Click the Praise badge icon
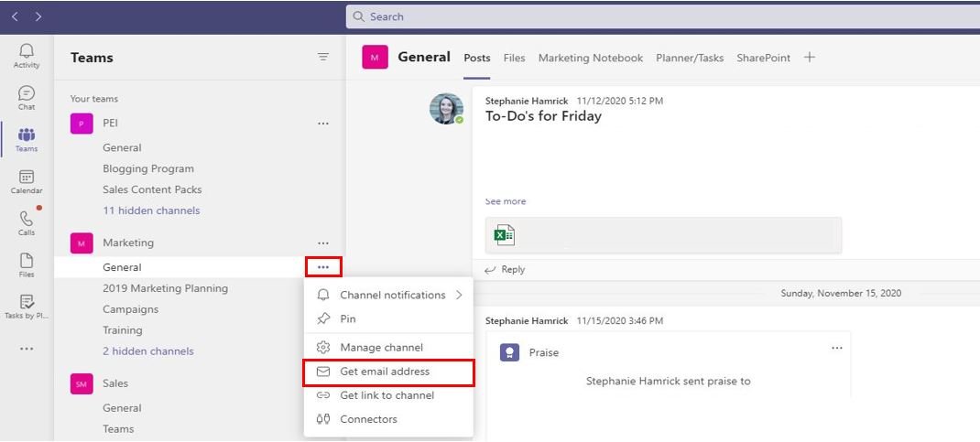980x442 pixels. pyautogui.click(x=510, y=352)
